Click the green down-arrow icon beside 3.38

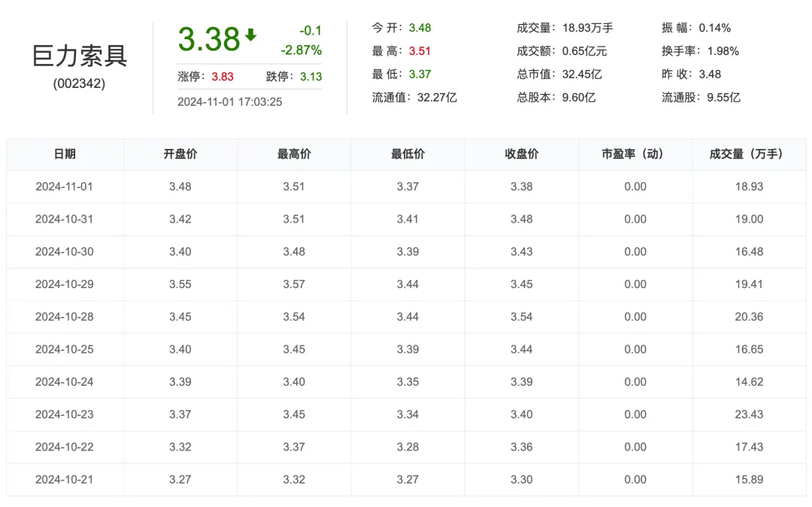pos(250,35)
